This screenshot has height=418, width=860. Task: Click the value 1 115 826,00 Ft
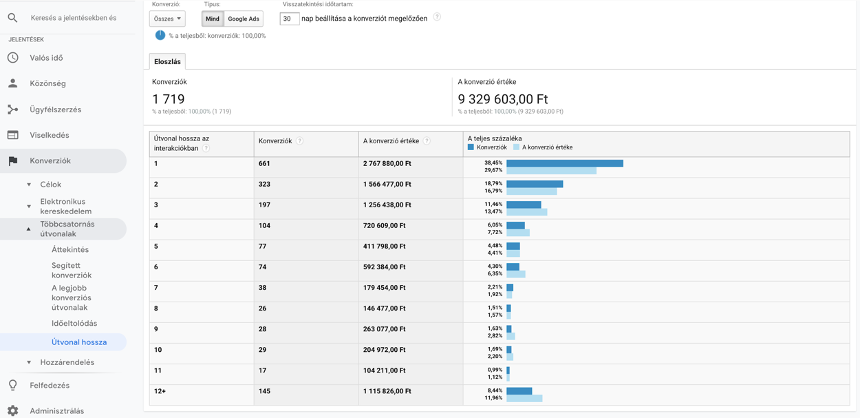(x=387, y=391)
